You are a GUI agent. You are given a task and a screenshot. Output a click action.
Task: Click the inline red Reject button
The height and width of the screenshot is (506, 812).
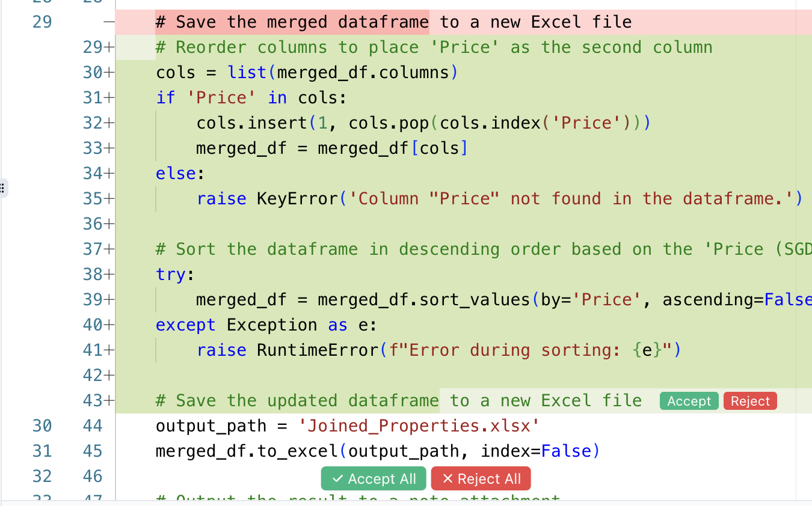click(750, 401)
